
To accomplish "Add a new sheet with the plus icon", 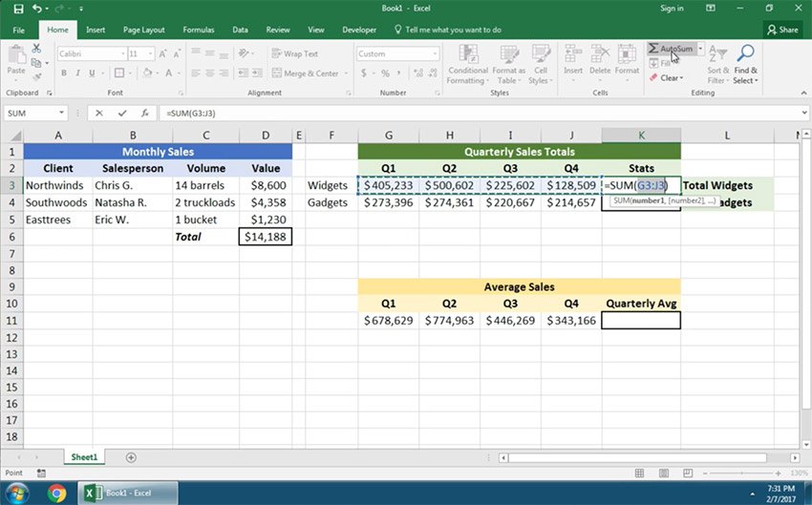I will [131, 457].
